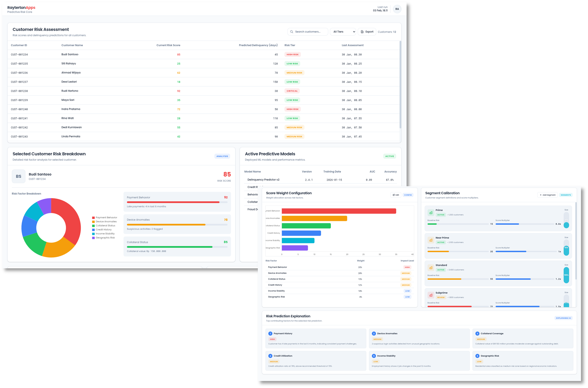The width and height of the screenshot is (588, 388).
Task: Open the CONFIG badge on Score Weight Configuration
Action: [x=408, y=195]
